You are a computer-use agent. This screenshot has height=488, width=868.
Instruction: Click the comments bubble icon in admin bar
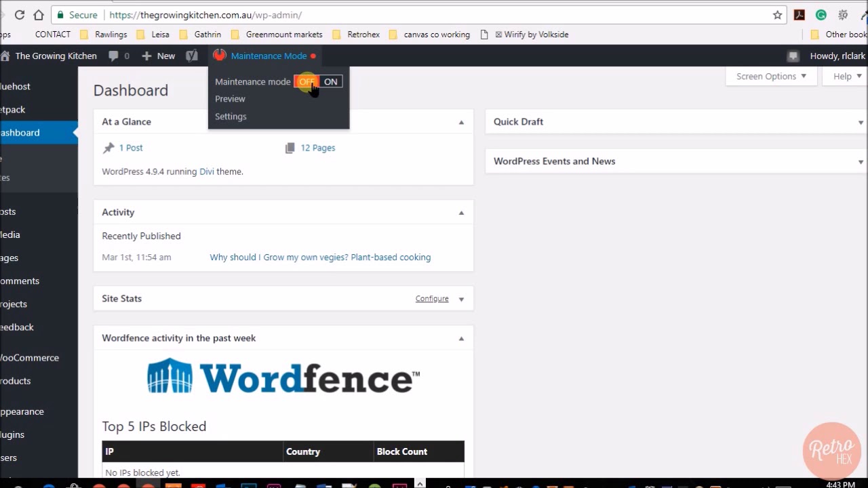[x=113, y=56]
